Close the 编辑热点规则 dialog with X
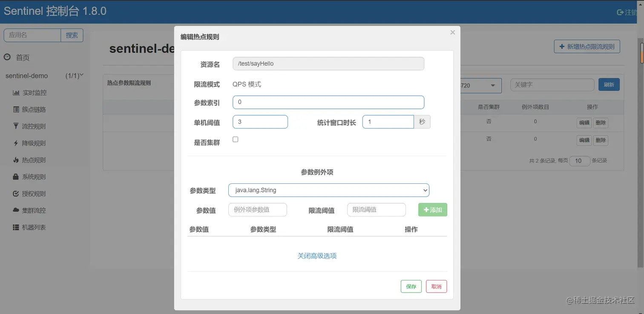Image resolution: width=644 pixels, height=314 pixels. click(x=452, y=32)
